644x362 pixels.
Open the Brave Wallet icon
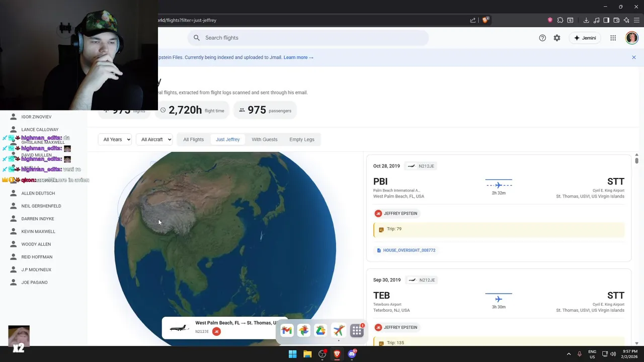click(x=616, y=20)
